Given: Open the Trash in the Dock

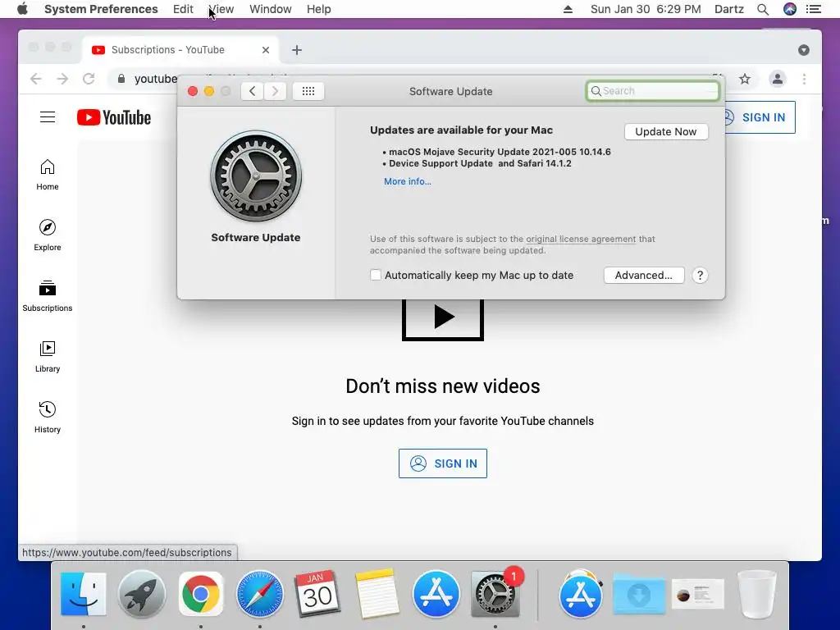Looking at the screenshot, I should coord(756,594).
